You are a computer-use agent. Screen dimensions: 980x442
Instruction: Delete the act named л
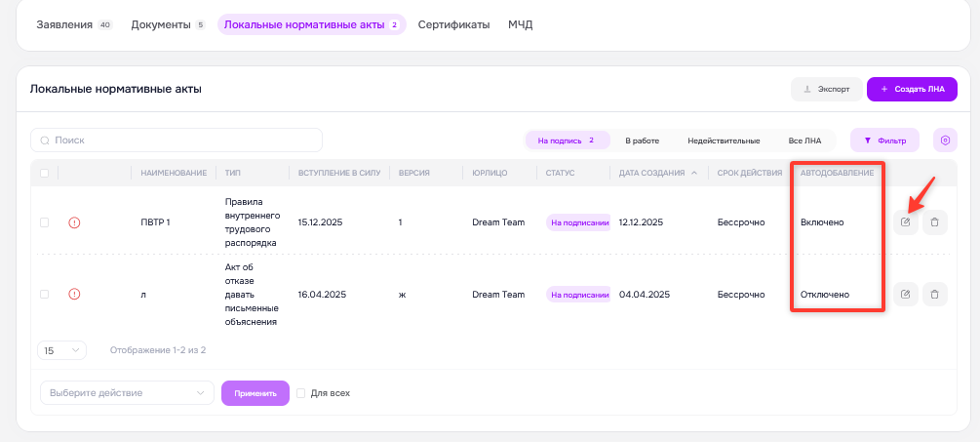point(934,294)
